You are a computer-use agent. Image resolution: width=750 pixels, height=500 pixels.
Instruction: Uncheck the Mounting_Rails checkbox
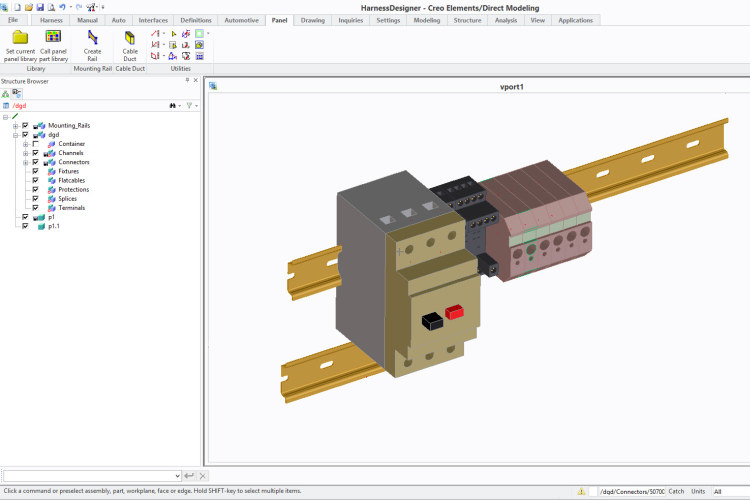click(x=25, y=125)
